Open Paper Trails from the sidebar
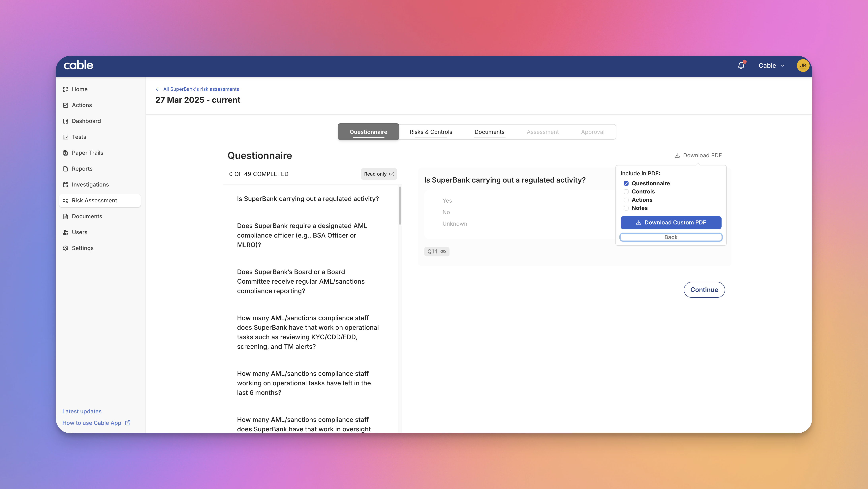Viewport: 868px width, 489px height. (87, 153)
